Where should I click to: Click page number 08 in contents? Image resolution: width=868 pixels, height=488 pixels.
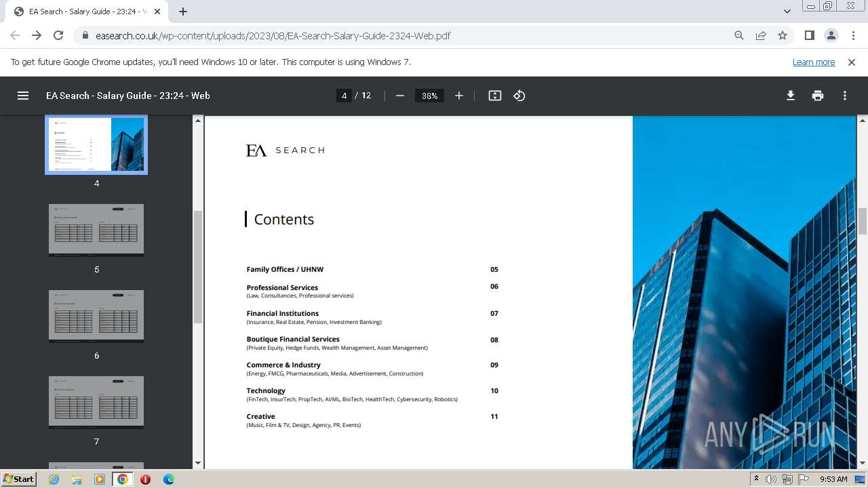pyautogui.click(x=494, y=340)
